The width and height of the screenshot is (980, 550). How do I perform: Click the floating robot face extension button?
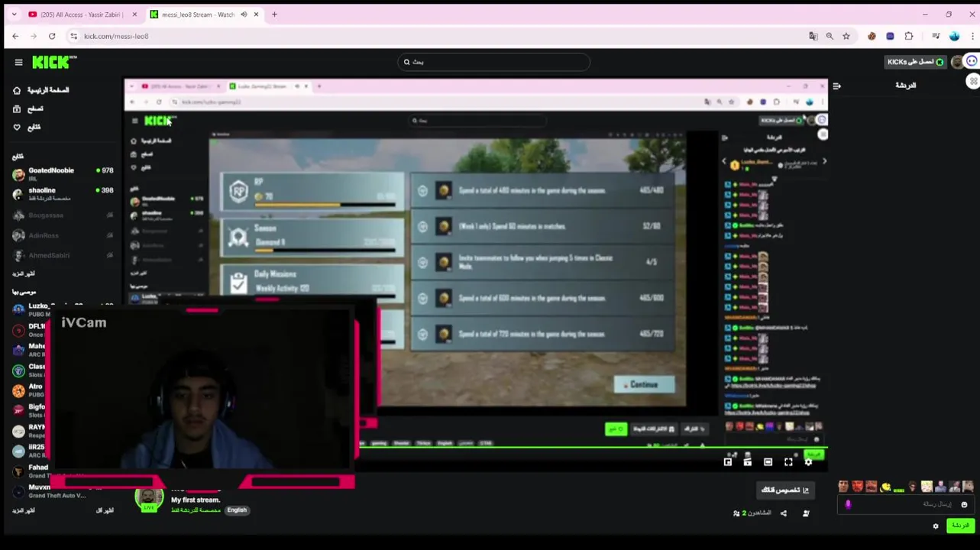coord(972,62)
